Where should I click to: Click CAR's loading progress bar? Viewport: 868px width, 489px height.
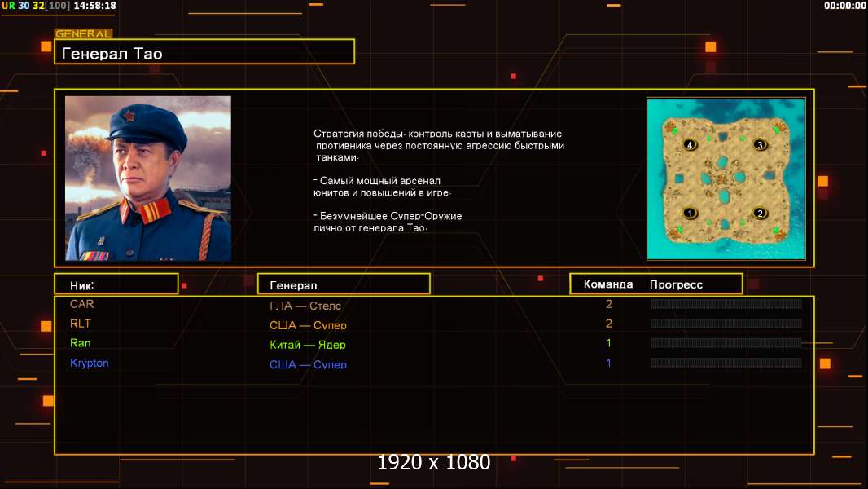[x=726, y=303]
